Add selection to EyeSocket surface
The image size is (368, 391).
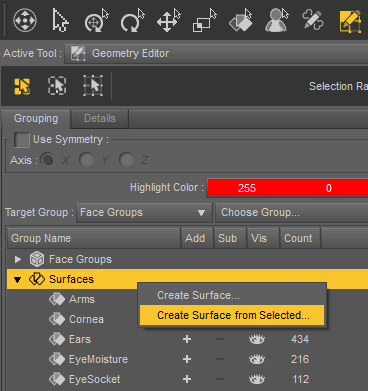click(187, 379)
